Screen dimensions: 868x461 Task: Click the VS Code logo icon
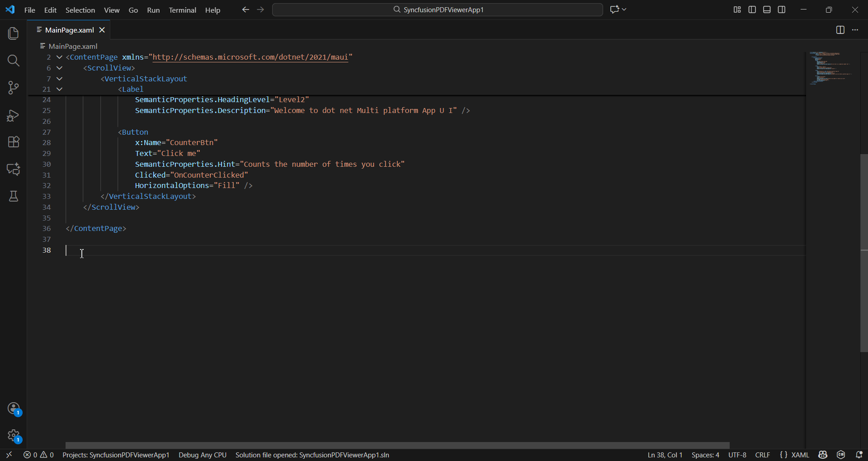pyautogui.click(x=10, y=9)
